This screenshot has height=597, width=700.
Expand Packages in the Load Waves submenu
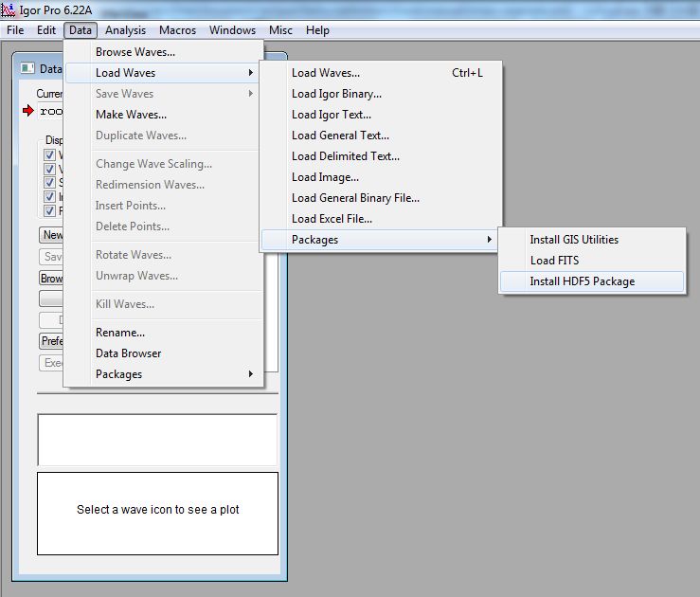point(379,240)
